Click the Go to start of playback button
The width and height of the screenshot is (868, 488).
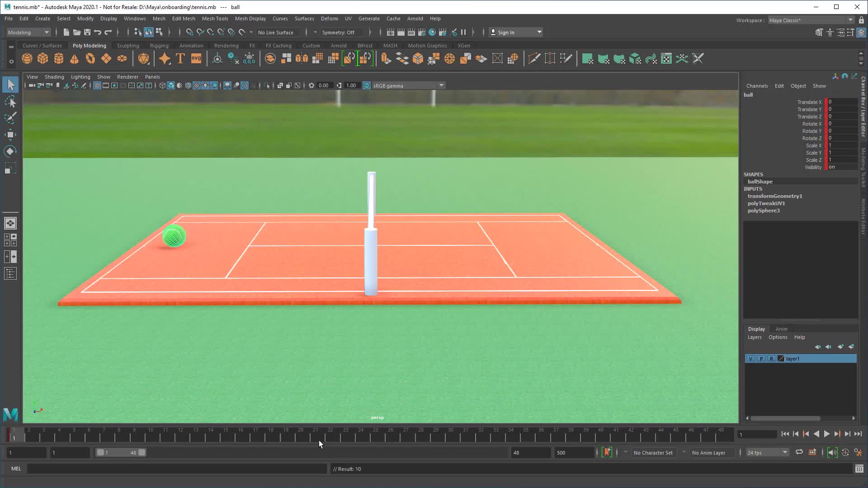point(785,434)
